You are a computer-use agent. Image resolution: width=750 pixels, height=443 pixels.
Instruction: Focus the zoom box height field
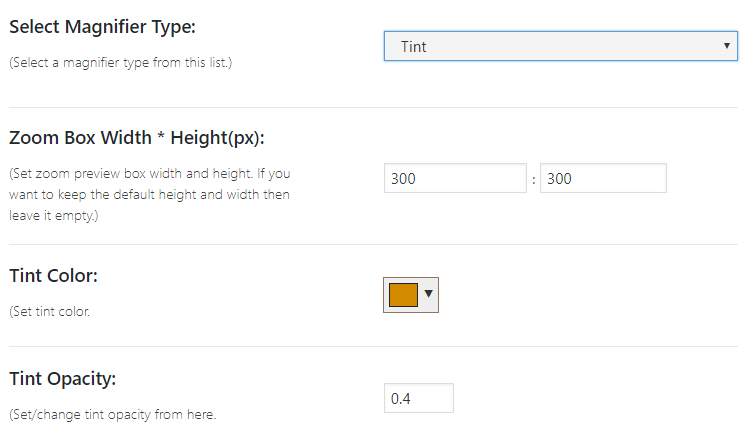tap(603, 178)
